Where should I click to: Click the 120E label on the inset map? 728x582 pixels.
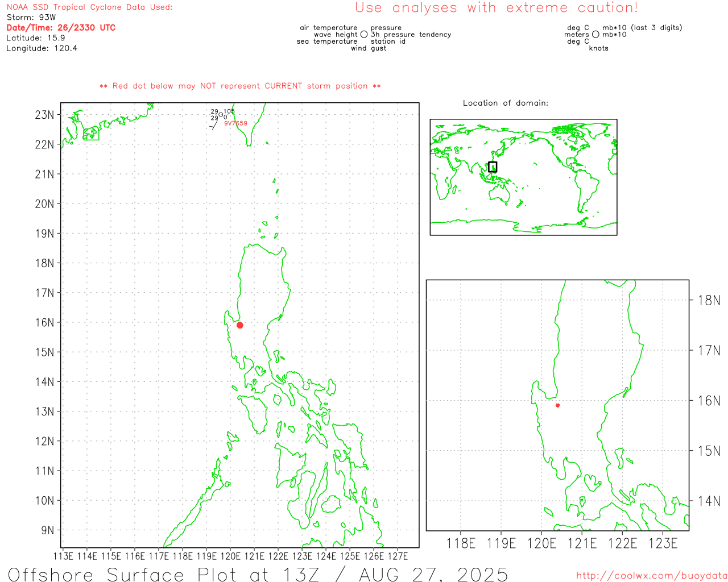542,543
